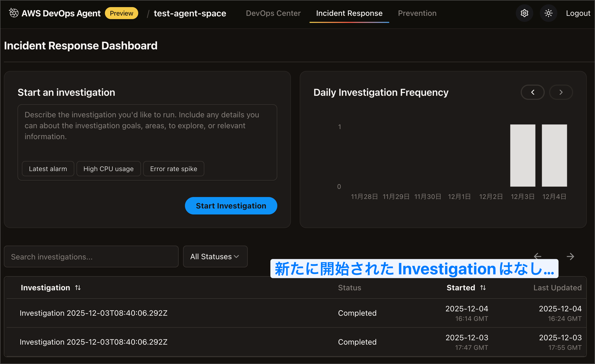Click the investigations table previous-page arrow

[537, 256]
